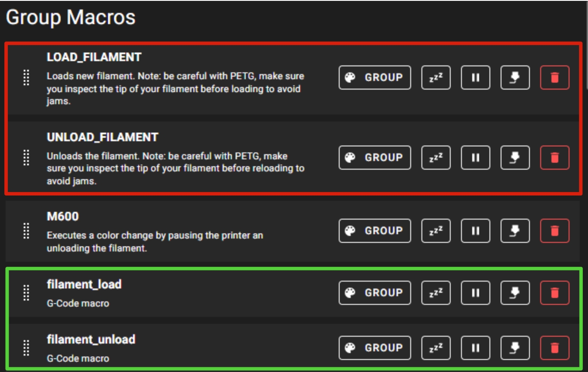588x372 pixels.
Task: Click the drag handle next to M600
Action: click(x=26, y=231)
